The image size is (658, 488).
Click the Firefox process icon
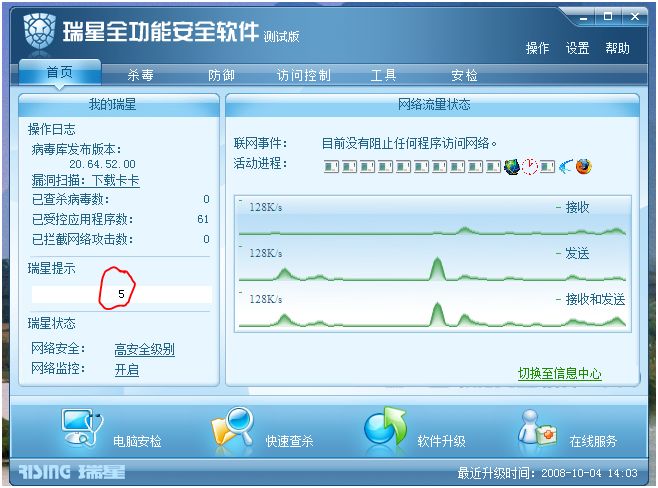click(x=584, y=167)
